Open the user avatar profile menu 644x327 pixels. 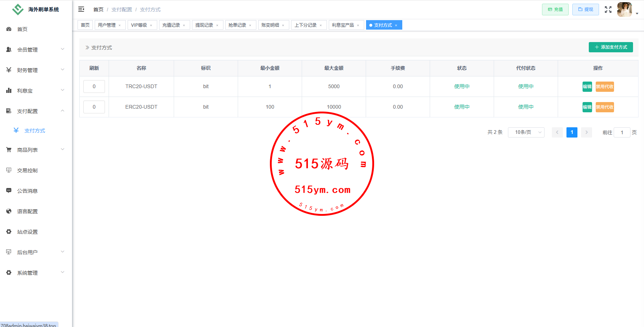[x=624, y=10]
